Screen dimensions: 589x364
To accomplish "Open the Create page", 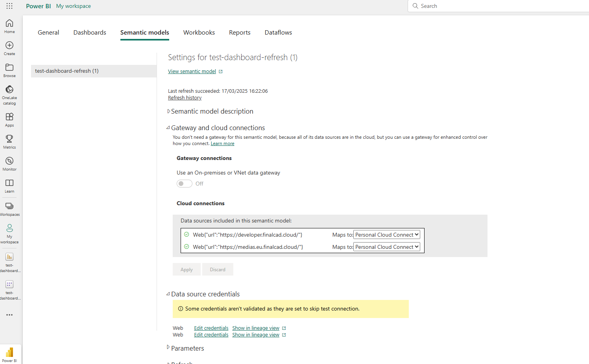I will [x=9, y=48].
